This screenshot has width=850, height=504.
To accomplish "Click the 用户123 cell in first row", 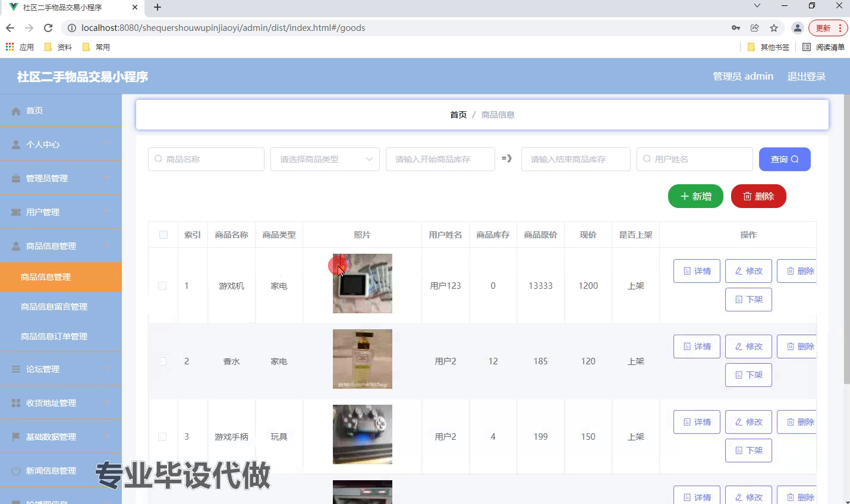I will click(x=445, y=286).
